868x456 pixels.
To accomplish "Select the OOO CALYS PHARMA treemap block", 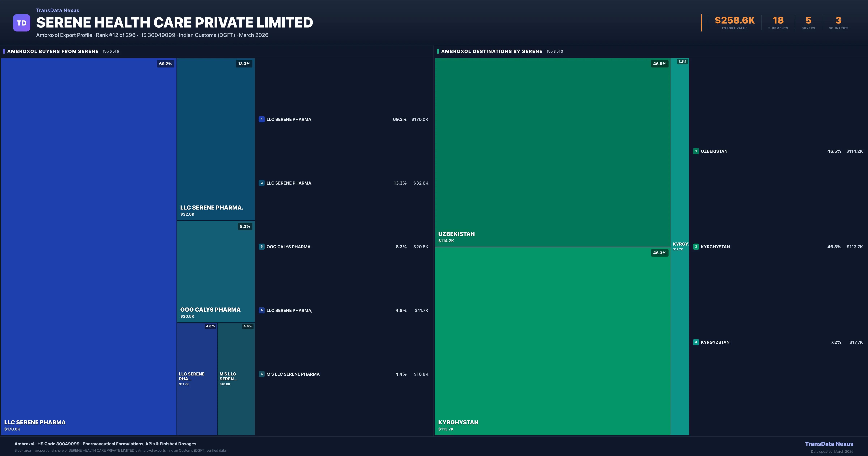I will (216, 271).
